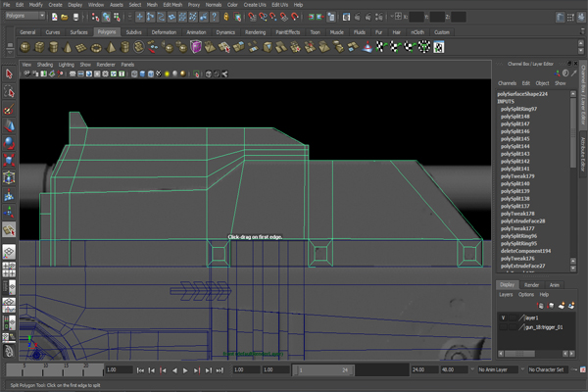Image resolution: width=588 pixels, height=392 pixels.
Task: Click the question mark help icon
Action: coord(214,17)
